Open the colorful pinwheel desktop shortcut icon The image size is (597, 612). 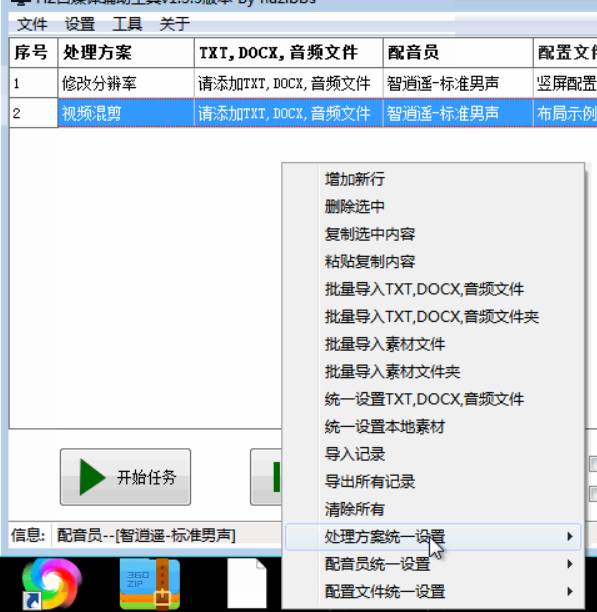pos(52,584)
